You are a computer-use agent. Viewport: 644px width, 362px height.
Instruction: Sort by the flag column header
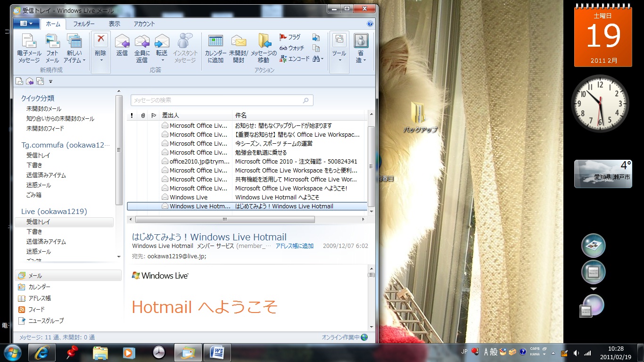[x=154, y=115]
